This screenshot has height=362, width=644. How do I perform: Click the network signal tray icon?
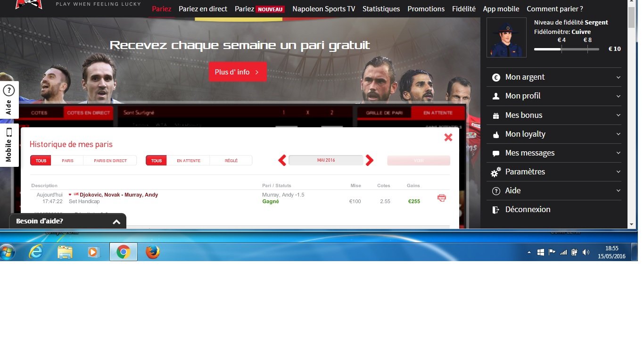[563, 252]
